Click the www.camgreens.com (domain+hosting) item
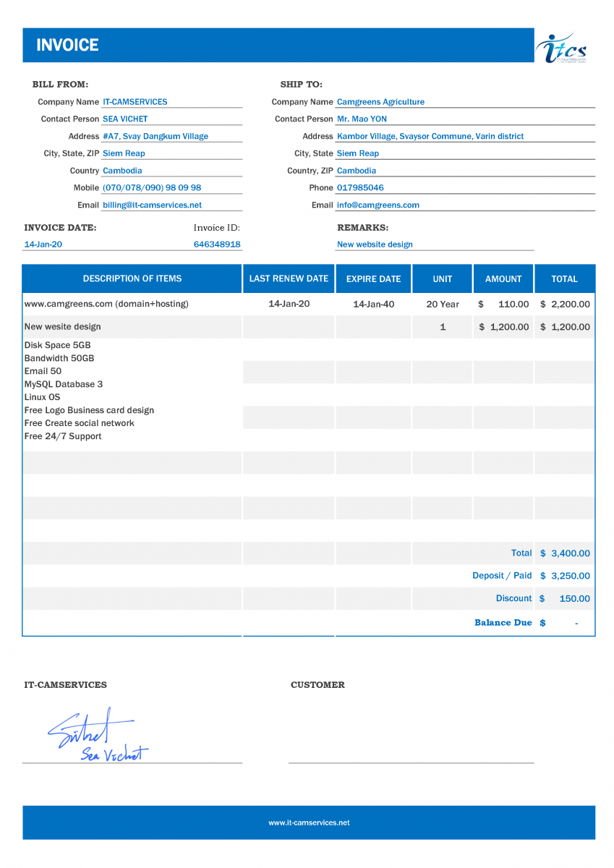This screenshot has height=868, width=614. (x=106, y=304)
